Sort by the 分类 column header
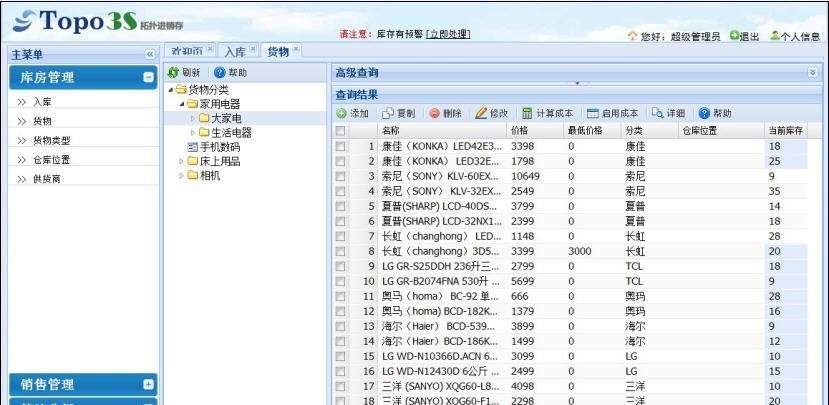The image size is (829, 405). point(649,131)
